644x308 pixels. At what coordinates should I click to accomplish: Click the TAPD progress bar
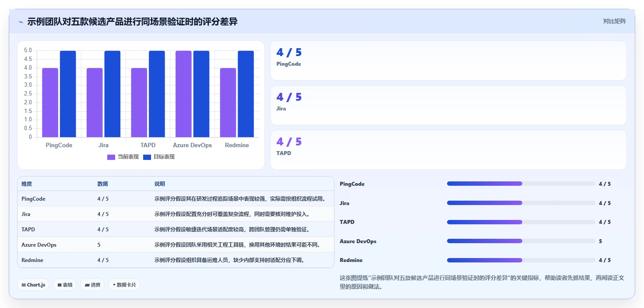pos(521,222)
